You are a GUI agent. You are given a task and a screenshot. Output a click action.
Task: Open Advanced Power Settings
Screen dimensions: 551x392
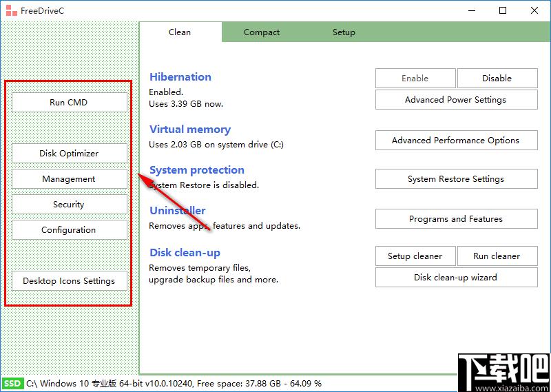click(x=456, y=100)
